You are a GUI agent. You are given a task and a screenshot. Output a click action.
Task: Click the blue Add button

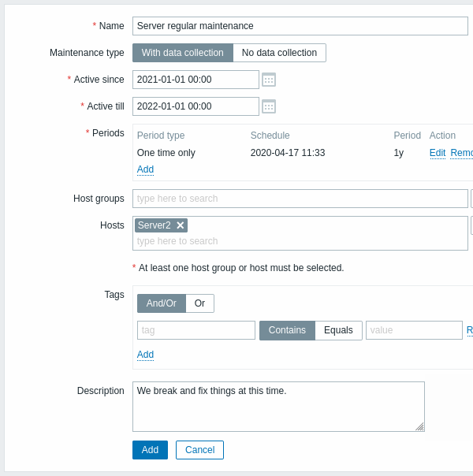coord(150,450)
